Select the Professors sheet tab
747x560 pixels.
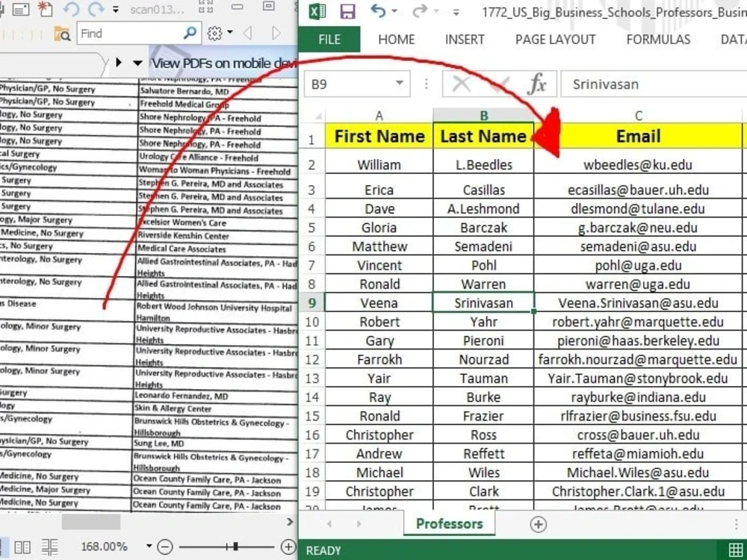pos(449,524)
